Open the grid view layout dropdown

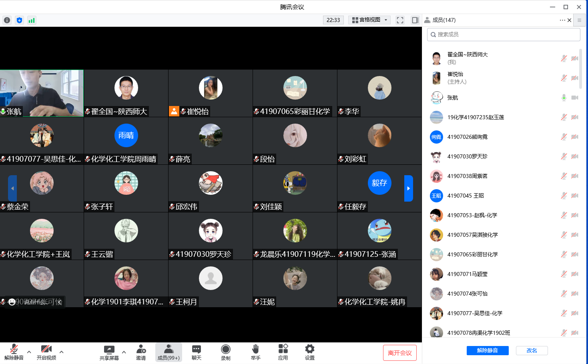click(369, 20)
